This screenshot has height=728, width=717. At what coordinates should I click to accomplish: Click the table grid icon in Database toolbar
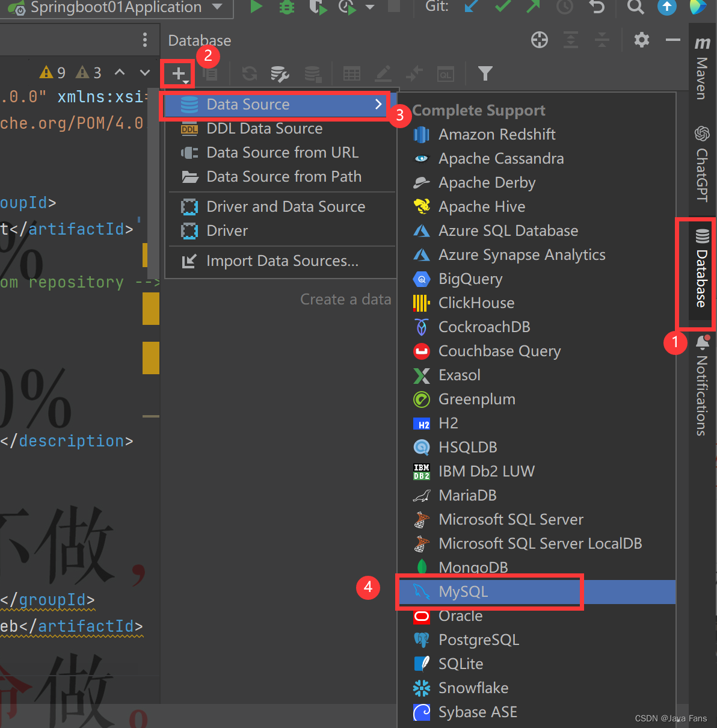(x=352, y=74)
